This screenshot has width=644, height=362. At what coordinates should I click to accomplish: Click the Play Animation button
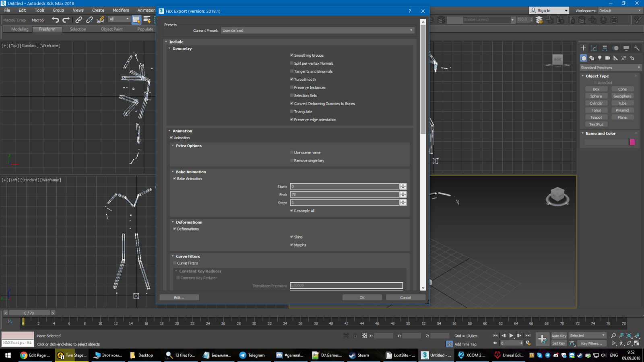(511, 335)
